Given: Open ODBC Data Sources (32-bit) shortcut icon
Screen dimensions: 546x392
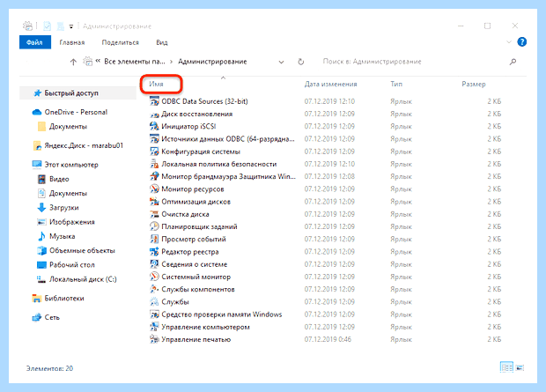Looking at the screenshot, I should click(154, 101).
